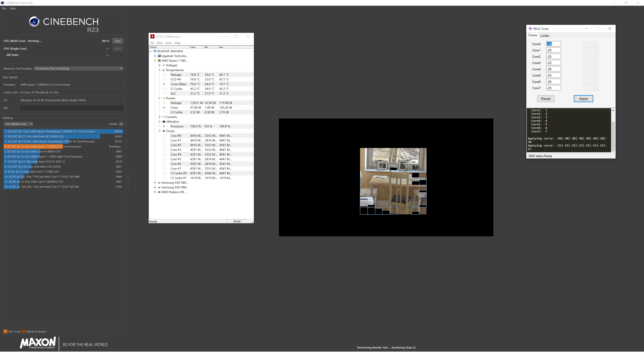Click the Clocks category icon
This screenshot has width=644, height=362.
[x=164, y=131]
